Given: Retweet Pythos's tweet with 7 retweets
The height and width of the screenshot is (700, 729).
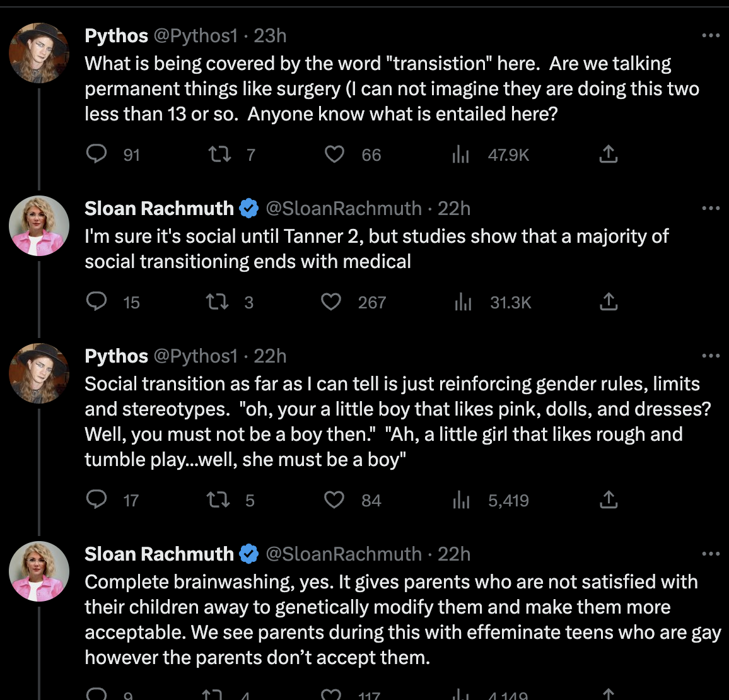Looking at the screenshot, I should point(219,155).
